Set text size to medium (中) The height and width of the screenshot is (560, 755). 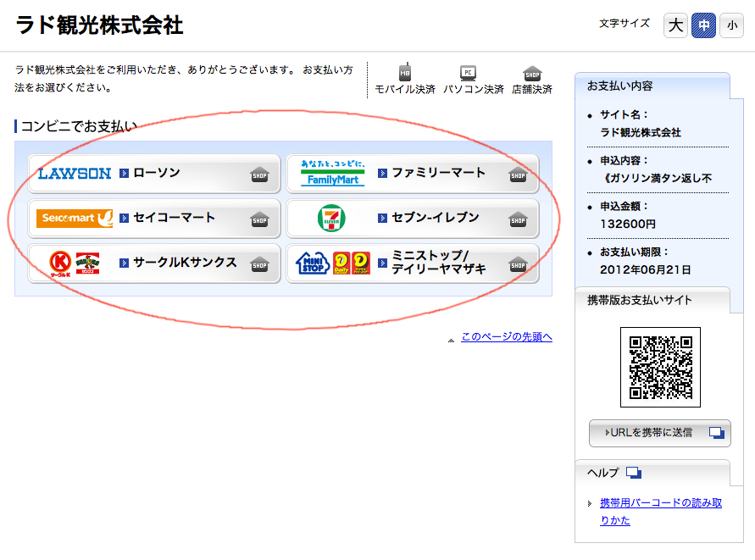[x=703, y=25]
